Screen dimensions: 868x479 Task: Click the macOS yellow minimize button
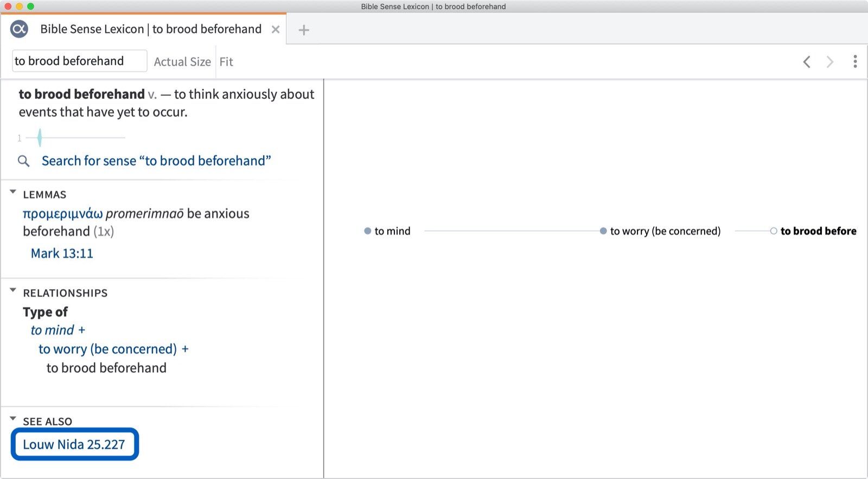pyautogui.click(x=19, y=7)
